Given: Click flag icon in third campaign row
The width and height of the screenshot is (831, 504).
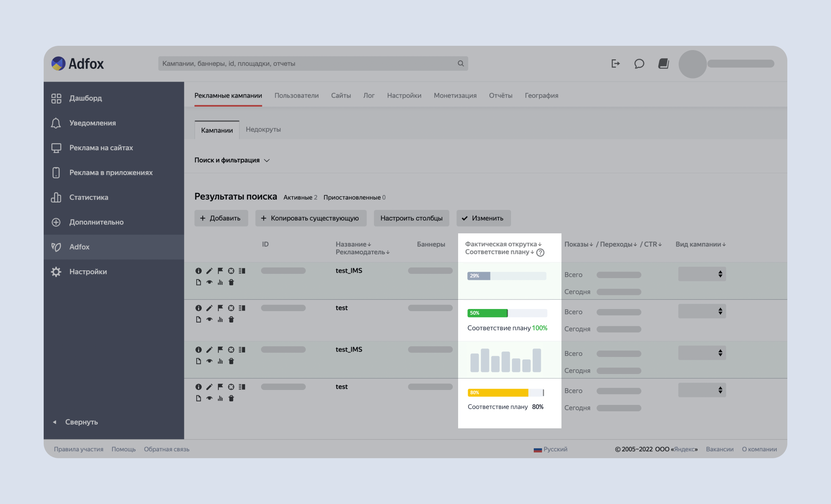Looking at the screenshot, I should coord(220,350).
